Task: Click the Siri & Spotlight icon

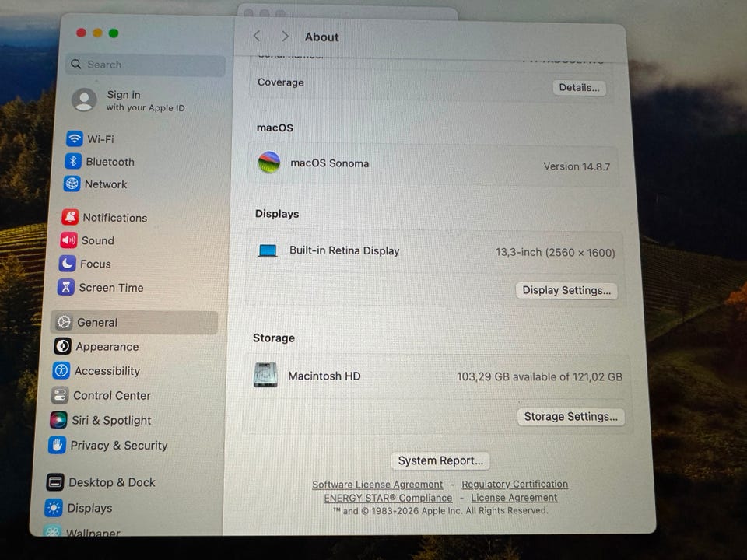Action: (58, 420)
